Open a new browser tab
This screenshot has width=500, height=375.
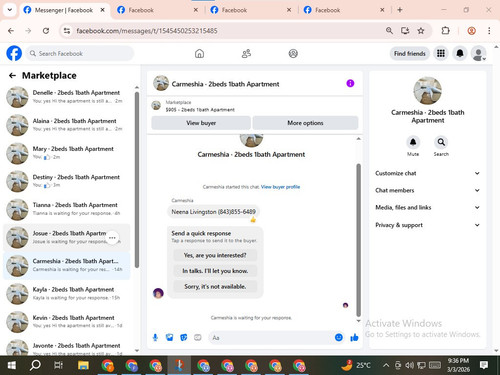[400, 10]
